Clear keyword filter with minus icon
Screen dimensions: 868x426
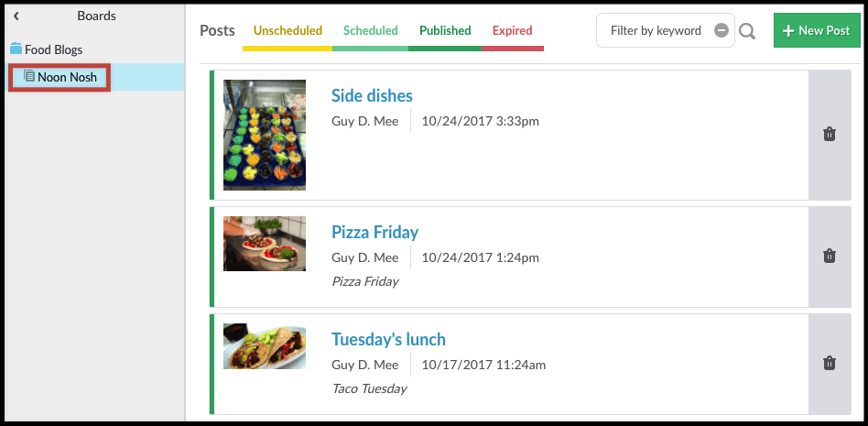[x=722, y=30]
